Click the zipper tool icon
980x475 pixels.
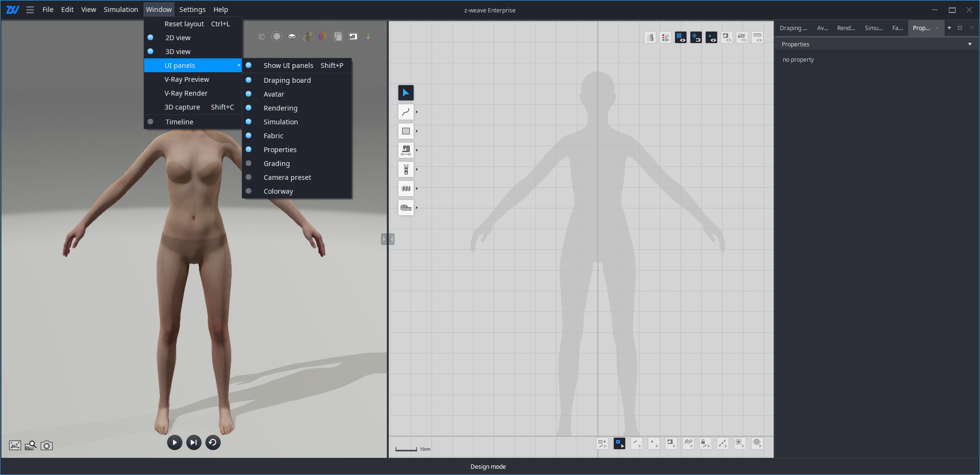point(406,169)
